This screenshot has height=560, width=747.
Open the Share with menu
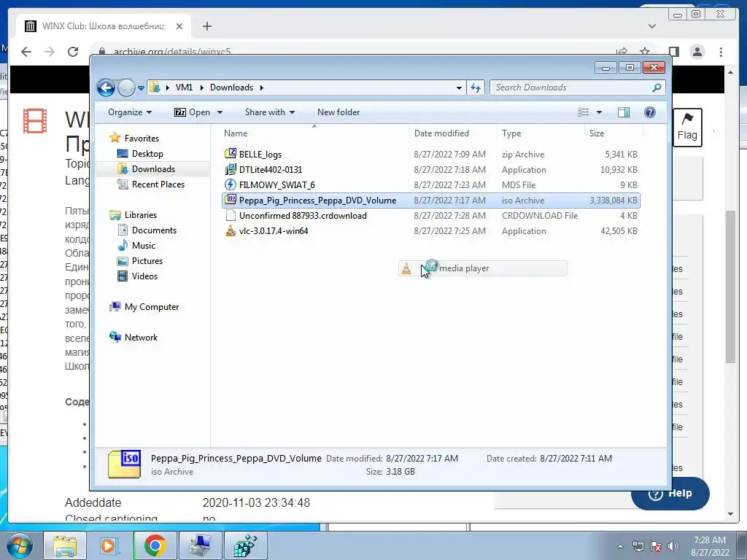pyautogui.click(x=270, y=112)
